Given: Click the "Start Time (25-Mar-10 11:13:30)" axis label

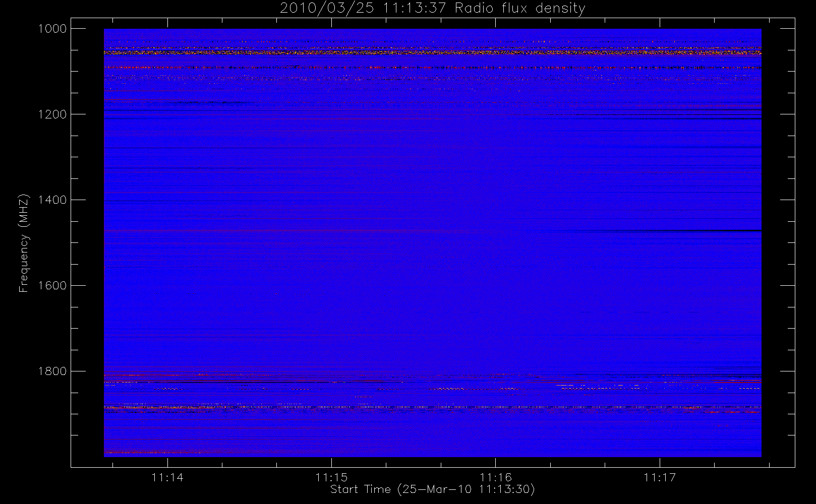Looking at the screenshot, I should (x=433, y=489).
